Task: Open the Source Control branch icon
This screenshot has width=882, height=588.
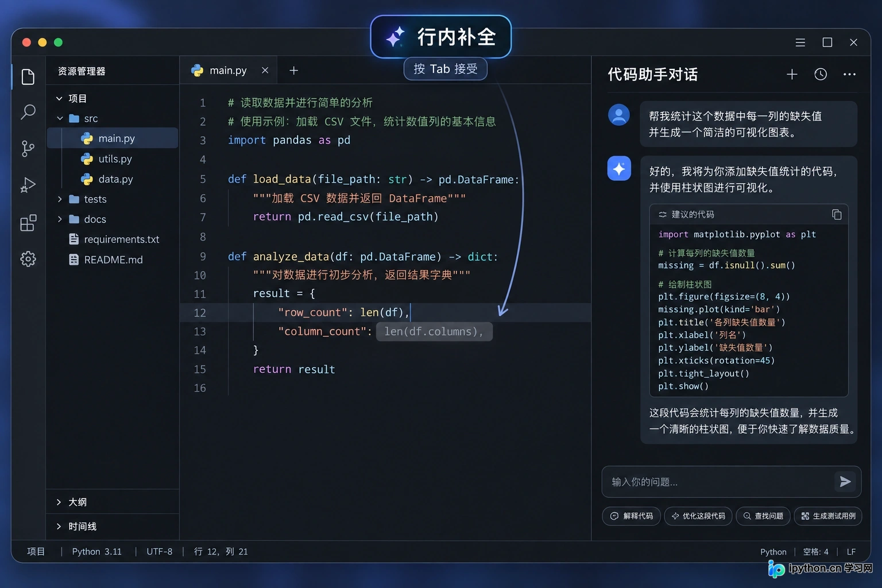Action: coord(28,149)
